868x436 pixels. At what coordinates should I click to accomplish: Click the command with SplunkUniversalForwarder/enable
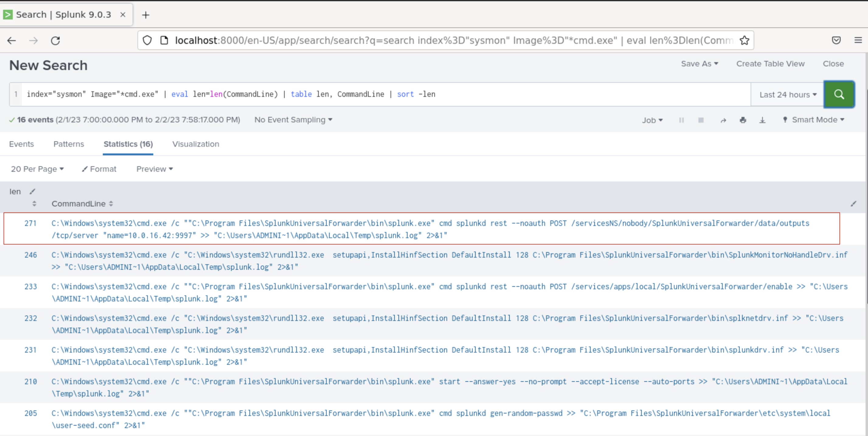[x=450, y=293]
